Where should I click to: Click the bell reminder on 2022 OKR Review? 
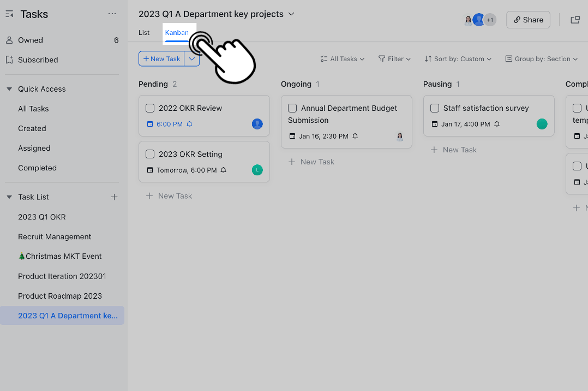point(190,125)
